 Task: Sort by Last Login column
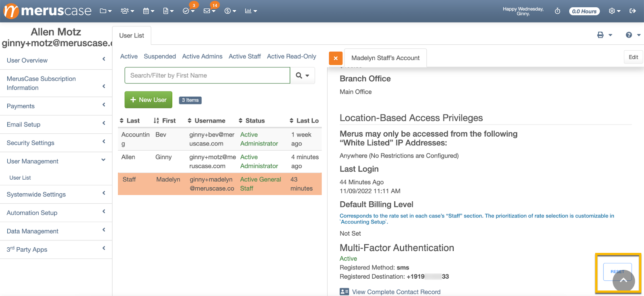click(304, 120)
